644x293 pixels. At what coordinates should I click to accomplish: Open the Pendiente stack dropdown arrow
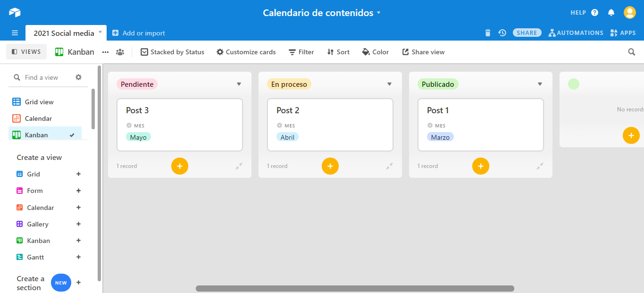click(239, 84)
